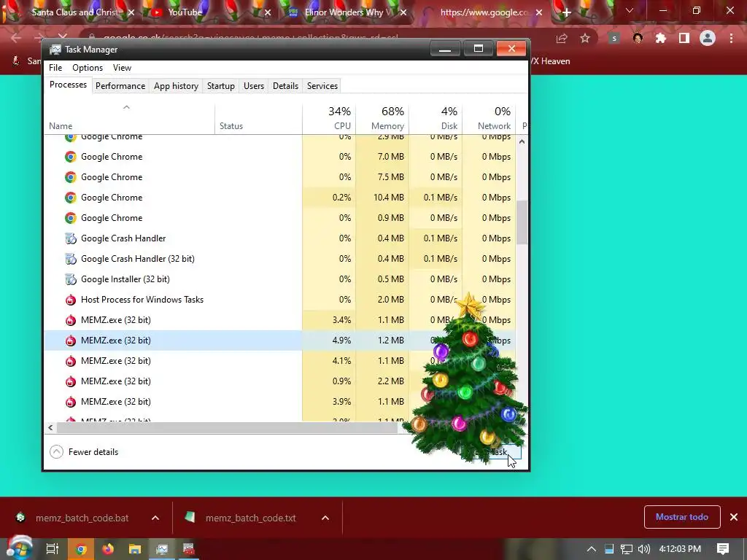Click the icon of highlighted MEMZ.exe at 4.9%
Screen dimensions: 747x560
coord(71,341)
